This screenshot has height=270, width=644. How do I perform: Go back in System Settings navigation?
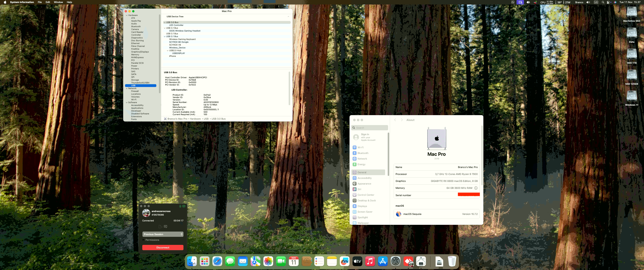pos(395,120)
